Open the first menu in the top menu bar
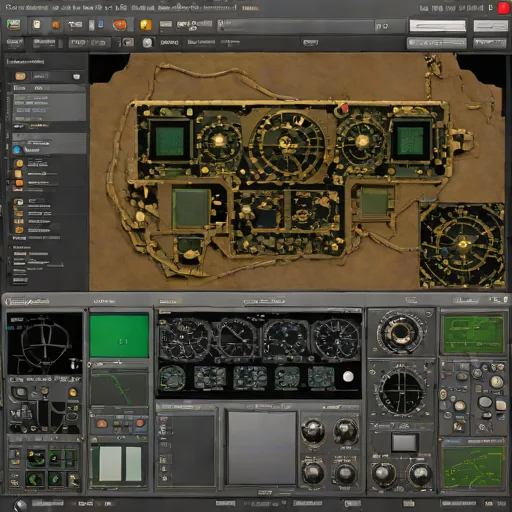The width and height of the screenshot is (512, 512). click(27, 7)
